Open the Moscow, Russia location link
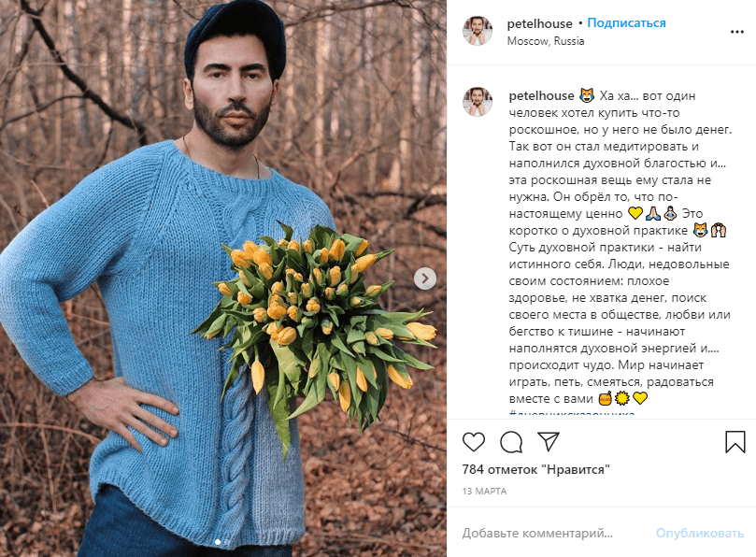756x557 pixels. [546, 41]
